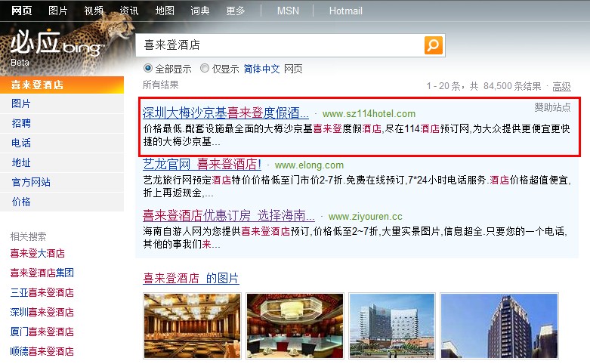Filter results by 招聘 in sidebar
Screen dimensions: 590x364
tap(21, 123)
